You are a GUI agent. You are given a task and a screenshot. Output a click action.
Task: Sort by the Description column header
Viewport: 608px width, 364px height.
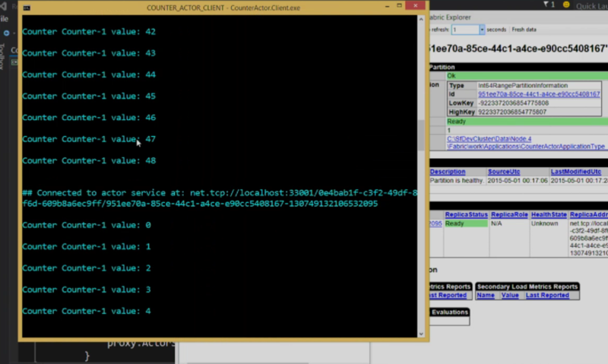tap(448, 172)
